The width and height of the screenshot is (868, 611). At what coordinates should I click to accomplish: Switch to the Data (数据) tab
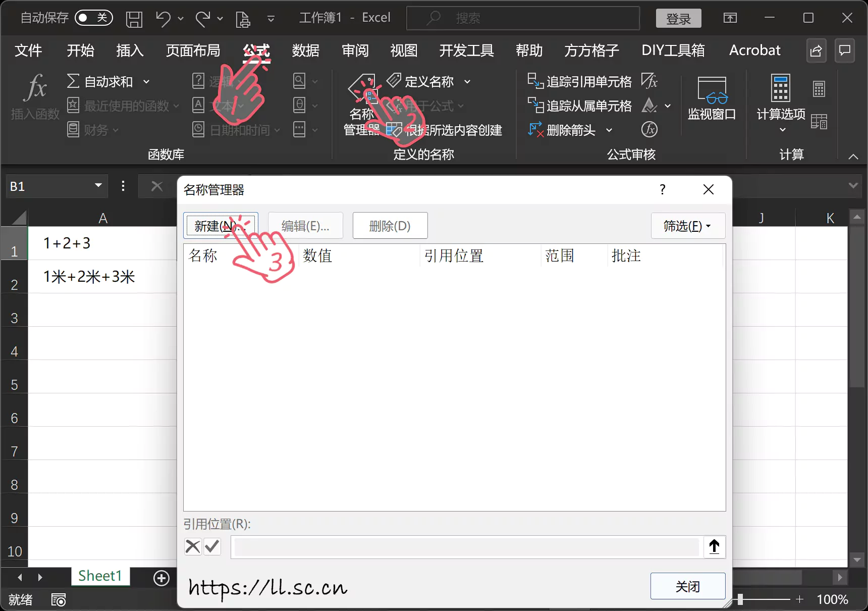[305, 50]
